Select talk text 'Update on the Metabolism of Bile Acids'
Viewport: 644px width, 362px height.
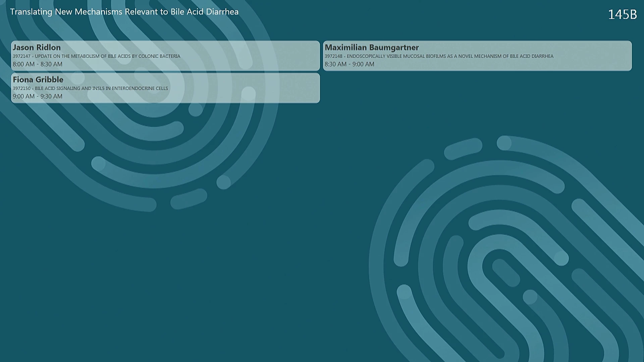pos(83,56)
